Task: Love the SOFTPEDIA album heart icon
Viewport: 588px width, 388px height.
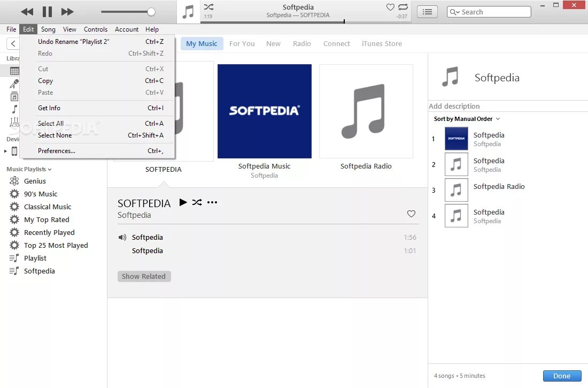Action: click(411, 214)
